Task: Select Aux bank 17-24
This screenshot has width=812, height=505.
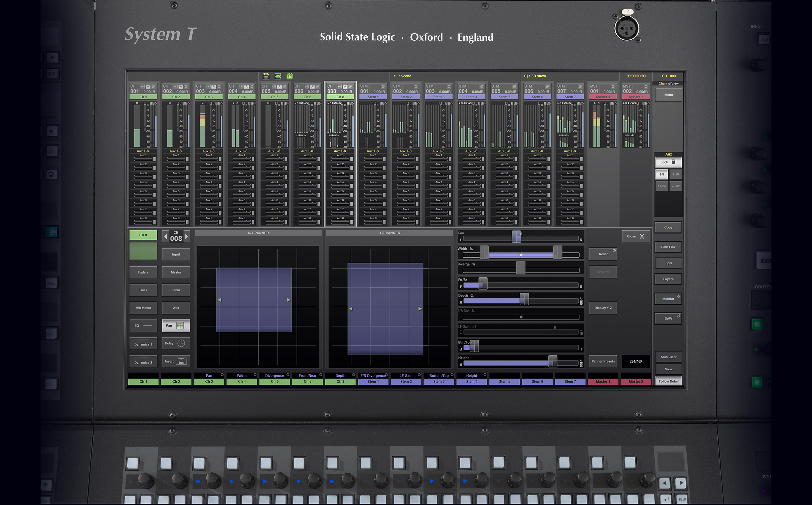Action: pyautogui.click(x=662, y=186)
